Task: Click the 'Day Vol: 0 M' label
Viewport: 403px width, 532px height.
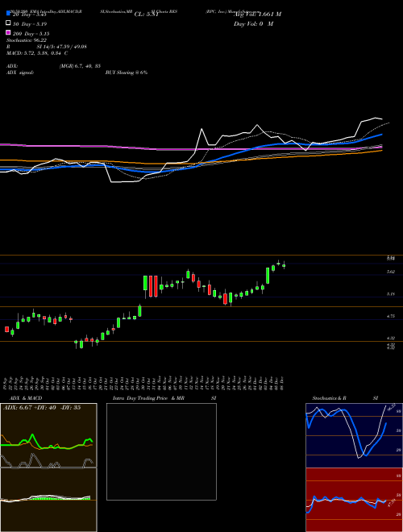Action: pos(253,23)
